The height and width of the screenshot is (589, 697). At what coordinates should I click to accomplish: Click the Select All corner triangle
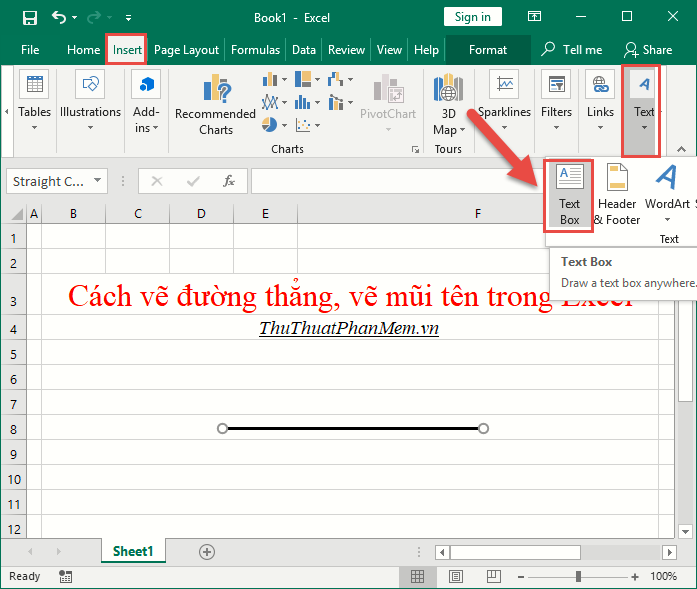click(17, 214)
